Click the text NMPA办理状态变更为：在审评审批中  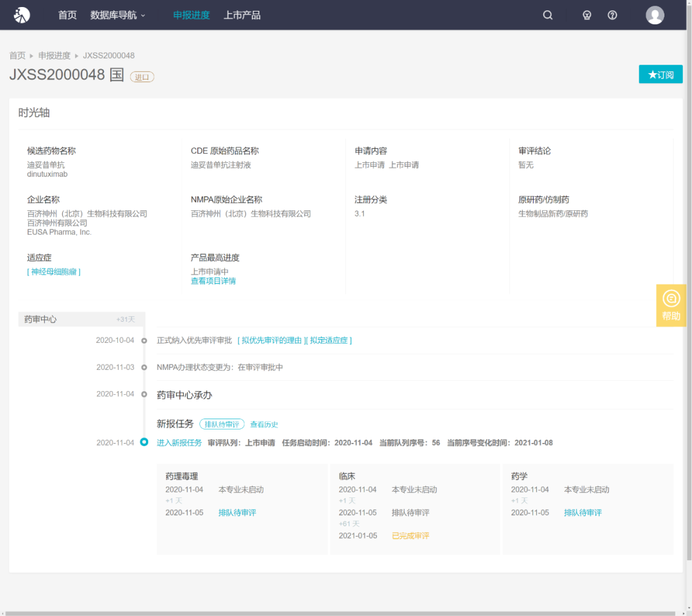(220, 367)
